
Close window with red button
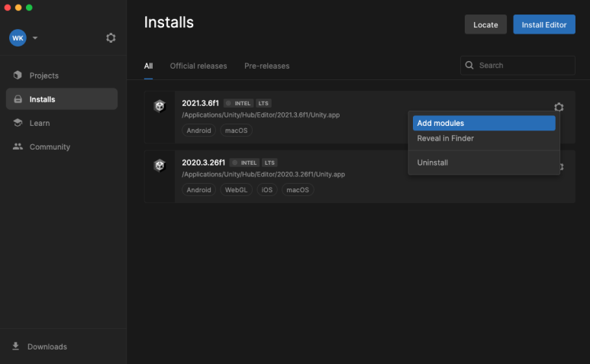[x=7, y=8]
